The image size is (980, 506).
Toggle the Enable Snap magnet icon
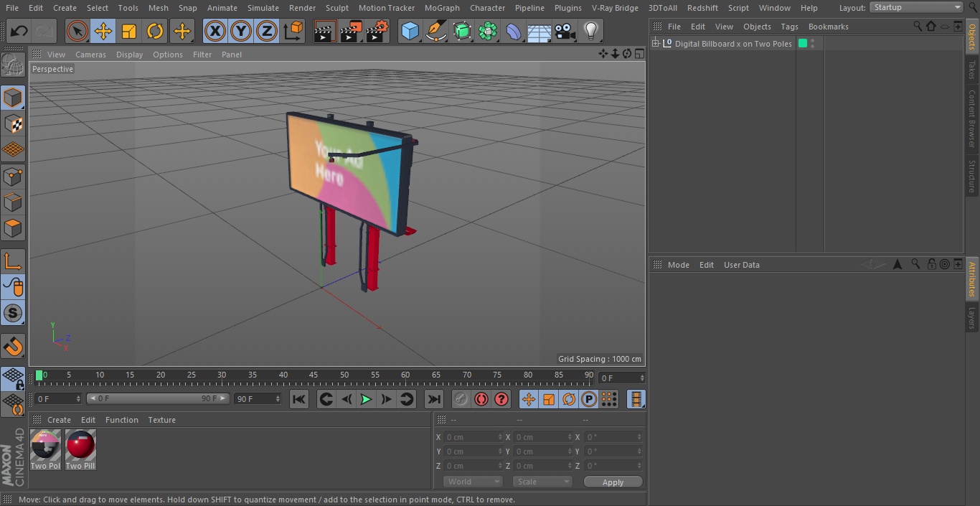point(13,346)
